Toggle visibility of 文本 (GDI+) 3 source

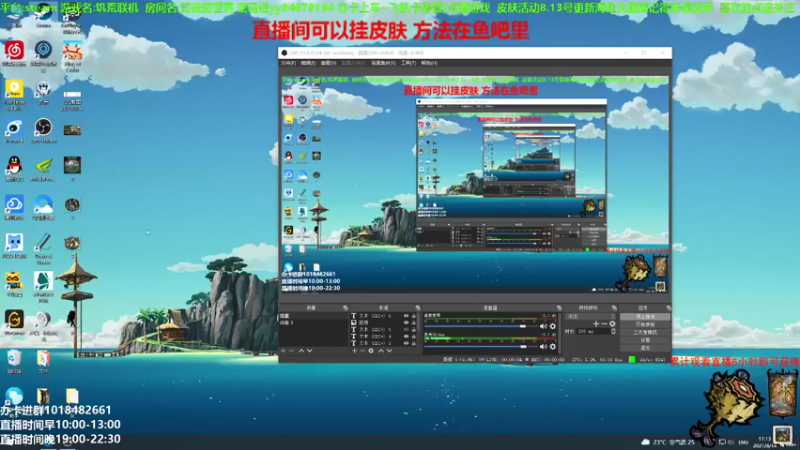coord(406,343)
